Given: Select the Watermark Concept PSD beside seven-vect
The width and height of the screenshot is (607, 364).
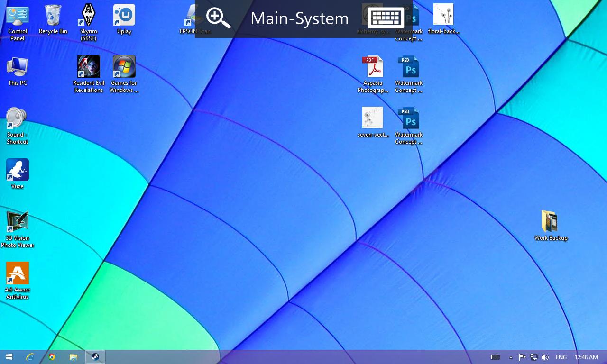Looking at the screenshot, I should point(409,126).
